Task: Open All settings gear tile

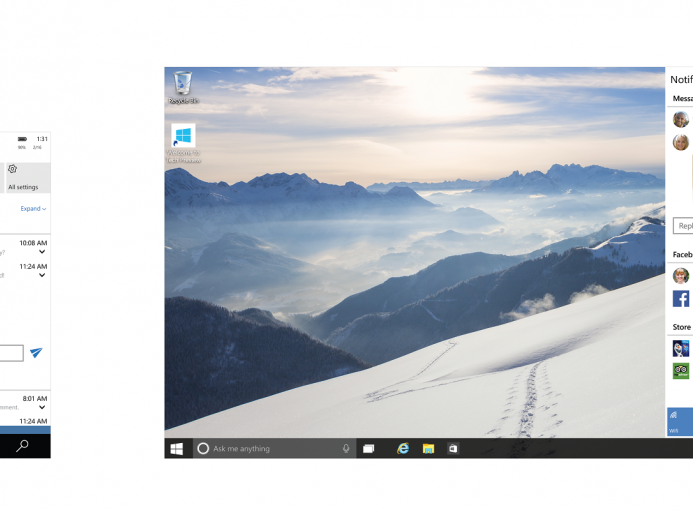Action: point(27,178)
